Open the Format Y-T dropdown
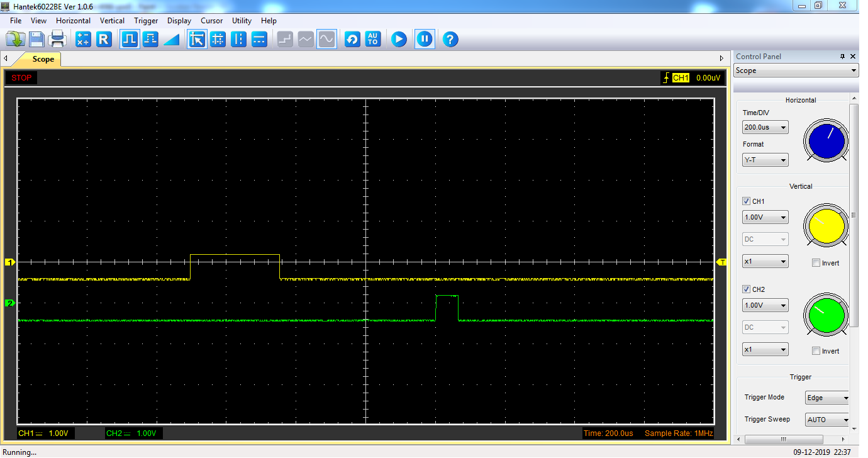This screenshot has width=868, height=458. pos(765,160)
